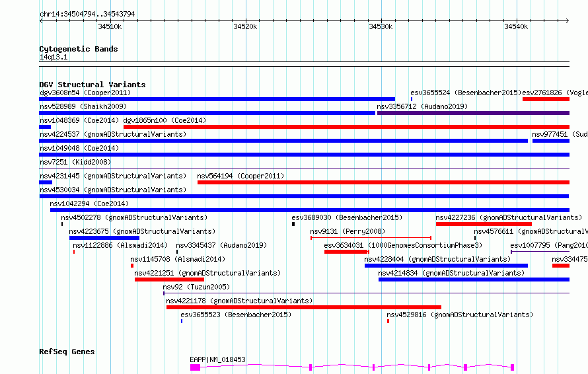Open the dgv1865n100 (Coe2014) variant label
This screenshot has height=374, width=588.
tap(165, 120)
